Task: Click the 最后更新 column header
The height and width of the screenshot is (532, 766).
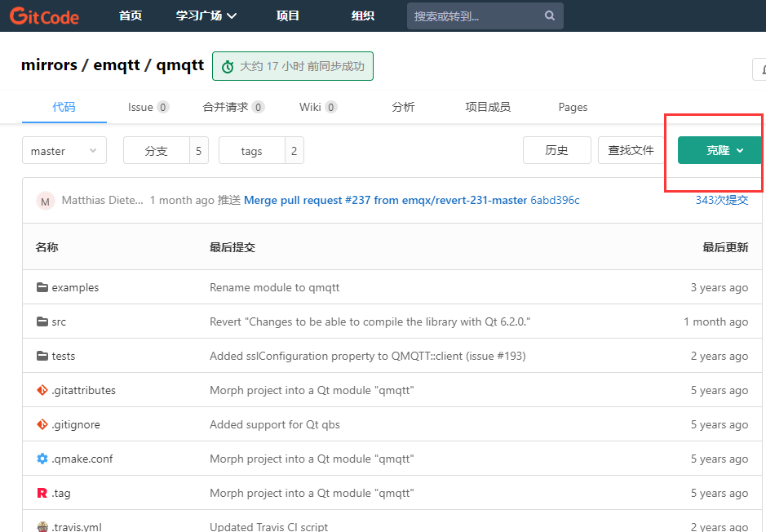Action: pyautogui.click(x=725, y=247)
